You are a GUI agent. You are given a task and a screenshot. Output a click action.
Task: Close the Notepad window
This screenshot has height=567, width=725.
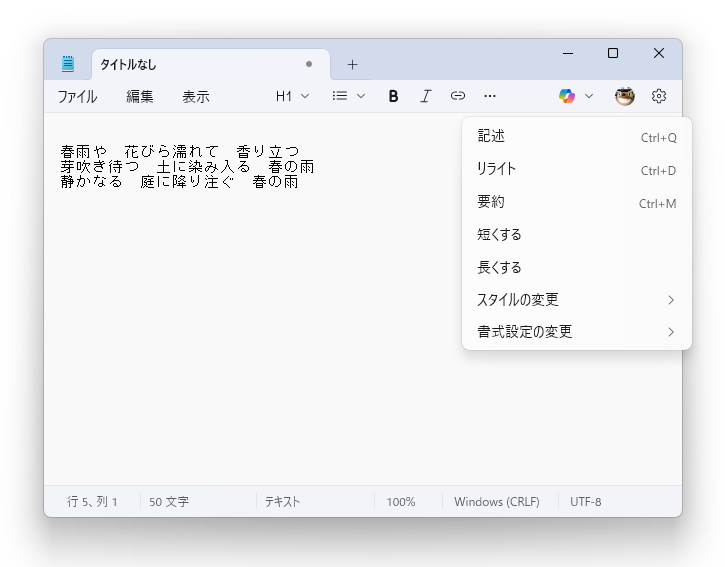click(x=658, y=54)
